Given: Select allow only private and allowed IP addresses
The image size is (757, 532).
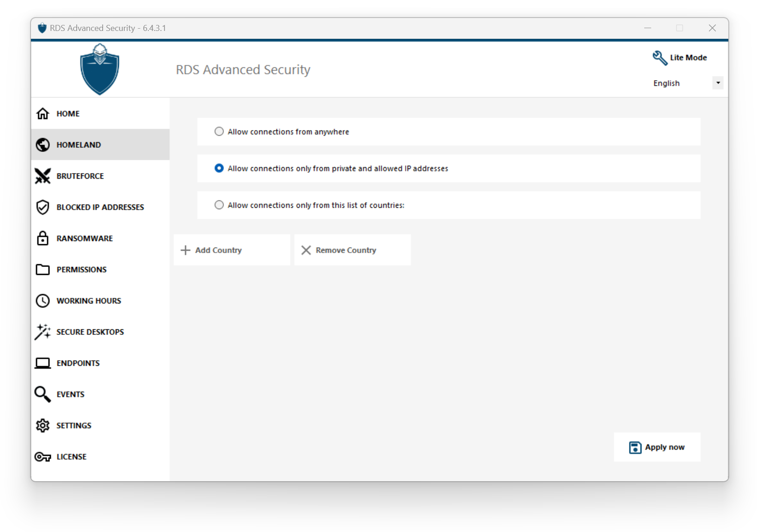Looking at the screenshot, I should tap(219, 169).
